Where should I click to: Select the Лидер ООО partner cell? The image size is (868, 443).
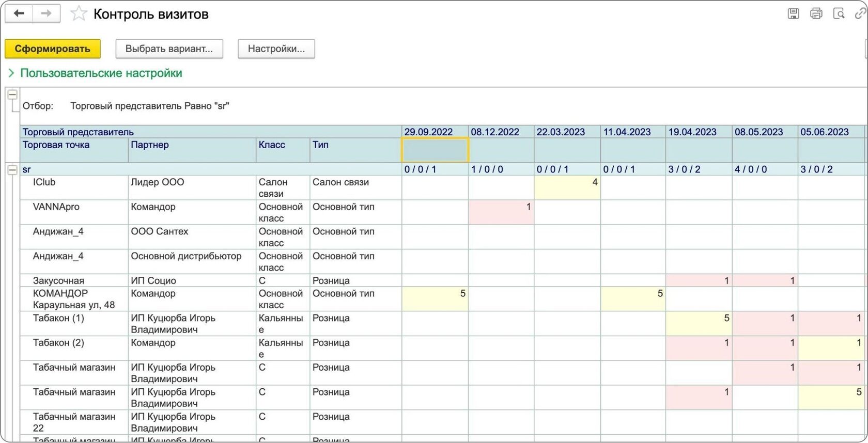[x=192, y=187]
